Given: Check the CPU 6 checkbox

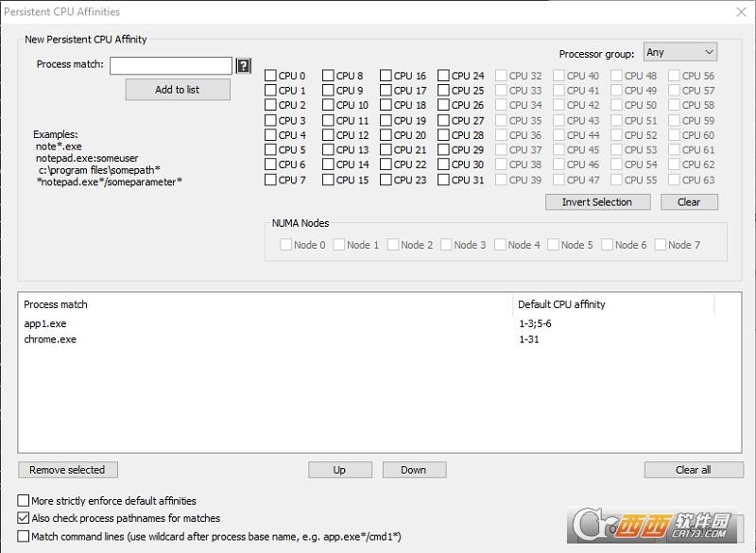Looking at the screenshot, I should point(270,164).
